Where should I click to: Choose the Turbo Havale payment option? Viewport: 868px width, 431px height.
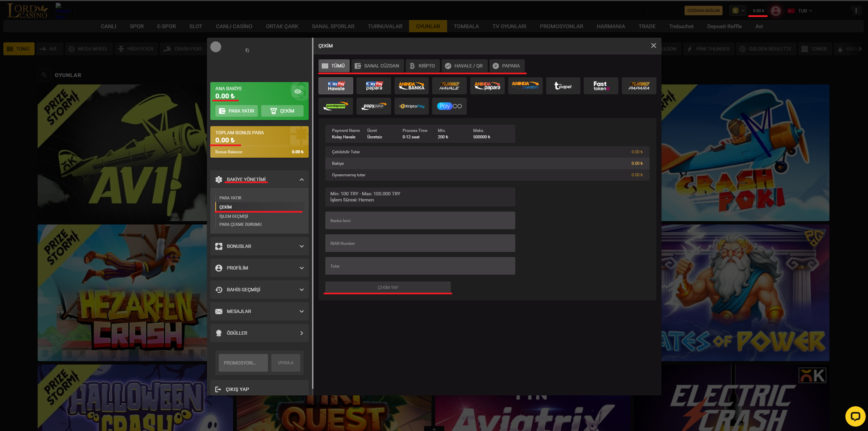[x=449, y=86]
